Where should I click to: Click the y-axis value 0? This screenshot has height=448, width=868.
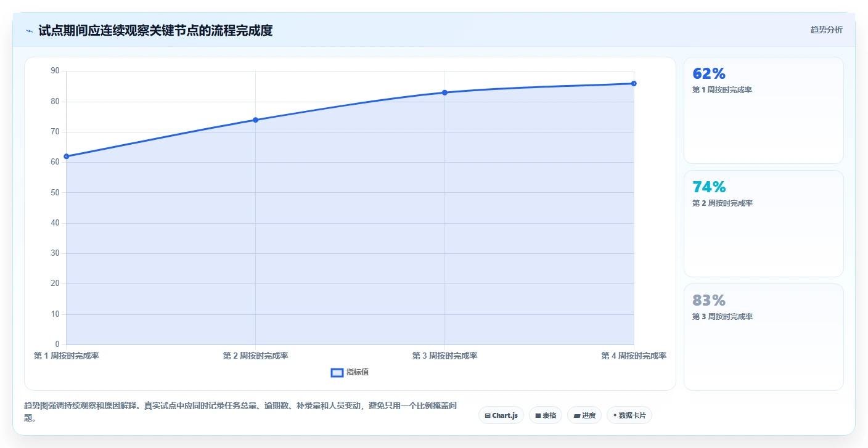(x=57, y=344)
